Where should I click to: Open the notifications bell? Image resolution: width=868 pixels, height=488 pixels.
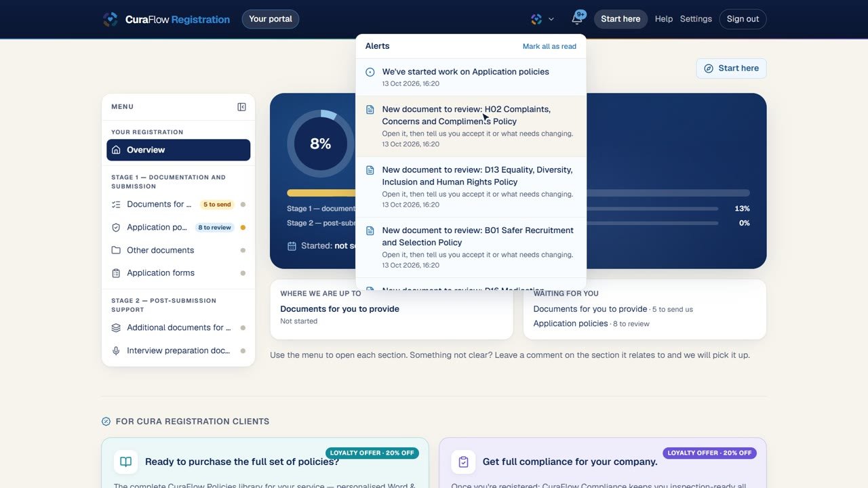[577, 19]
